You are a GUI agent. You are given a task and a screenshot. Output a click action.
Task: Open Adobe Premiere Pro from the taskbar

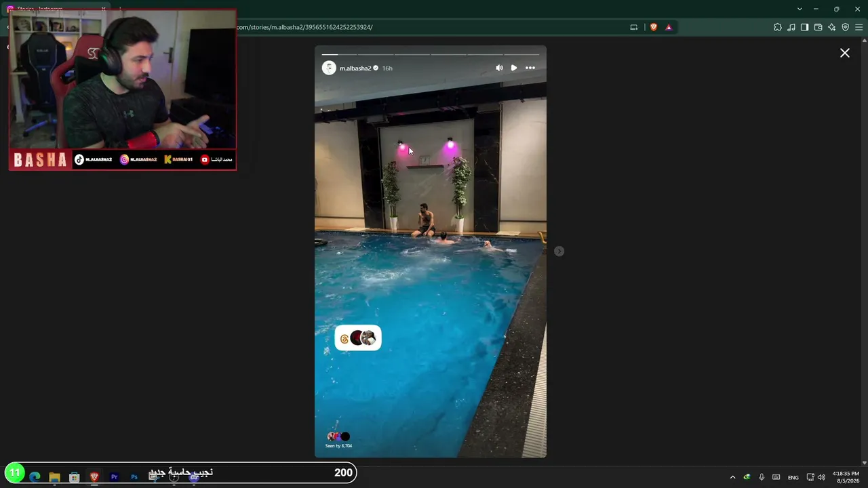pyautogui.click(x=114, y=476)
